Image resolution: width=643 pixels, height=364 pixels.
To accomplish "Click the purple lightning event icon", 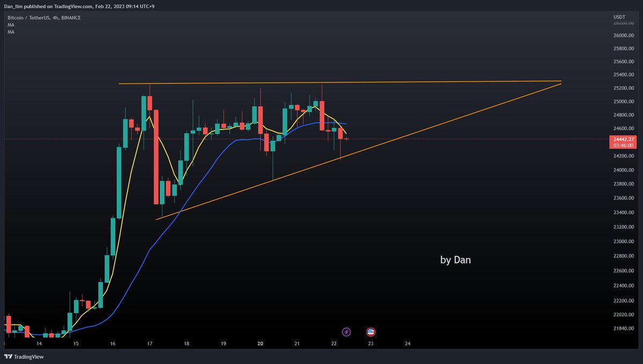I will [x=346, y=332].
